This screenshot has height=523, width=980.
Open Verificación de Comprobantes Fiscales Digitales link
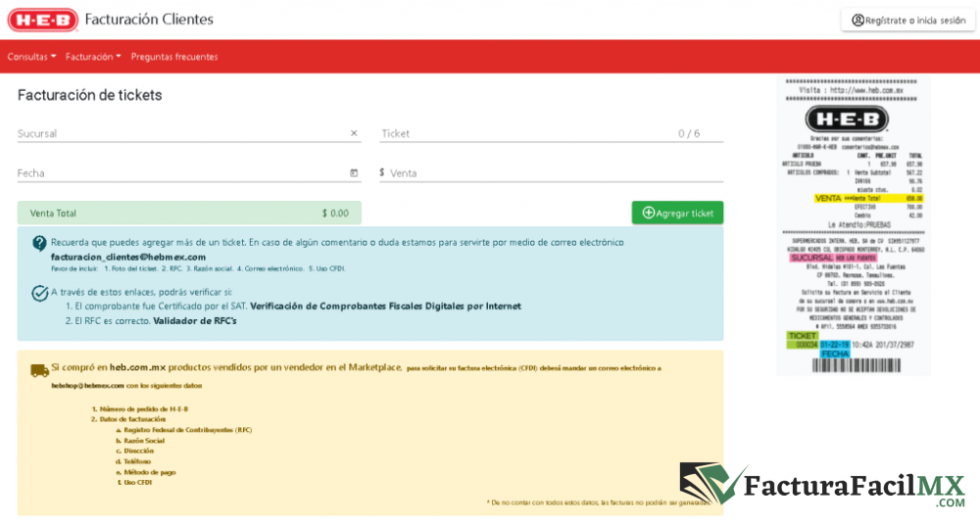point(385,307)
